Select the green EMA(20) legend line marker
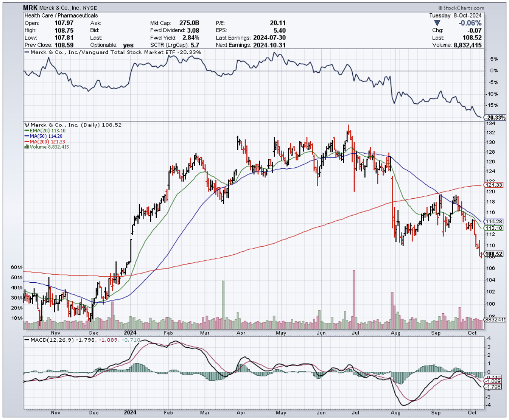This screenshot has width=509, height=420. click(27, 131)
